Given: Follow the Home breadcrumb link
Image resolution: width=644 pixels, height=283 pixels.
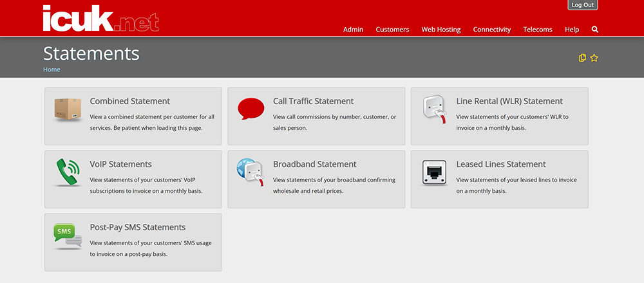Looking at the screenshot, I should pyautogui.click(x=52, y=69).
